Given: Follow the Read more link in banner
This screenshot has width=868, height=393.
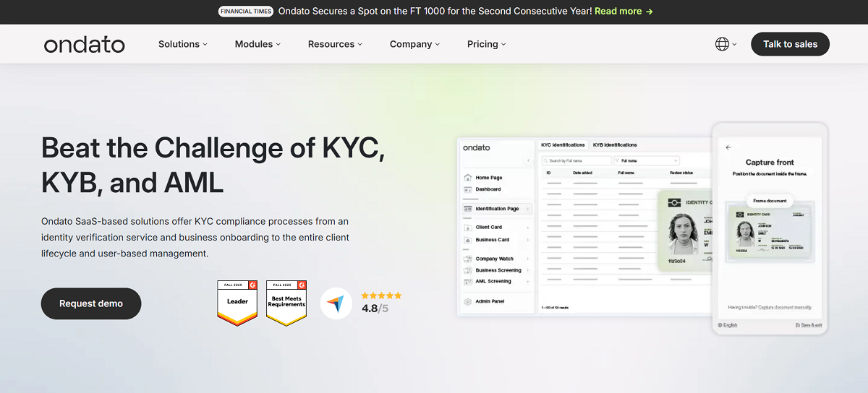Looking at the screenshot, I should coord(624,12).
